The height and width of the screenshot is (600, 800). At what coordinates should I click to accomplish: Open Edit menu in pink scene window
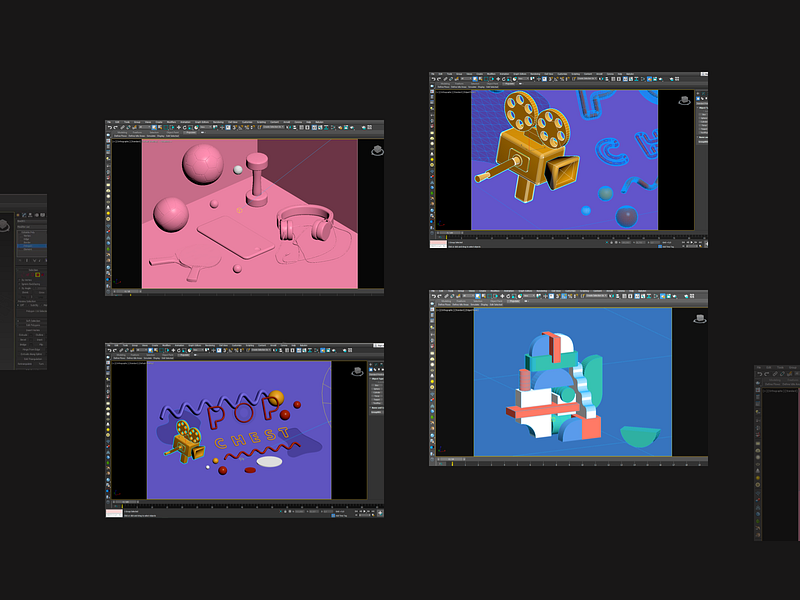pos(117,122)
